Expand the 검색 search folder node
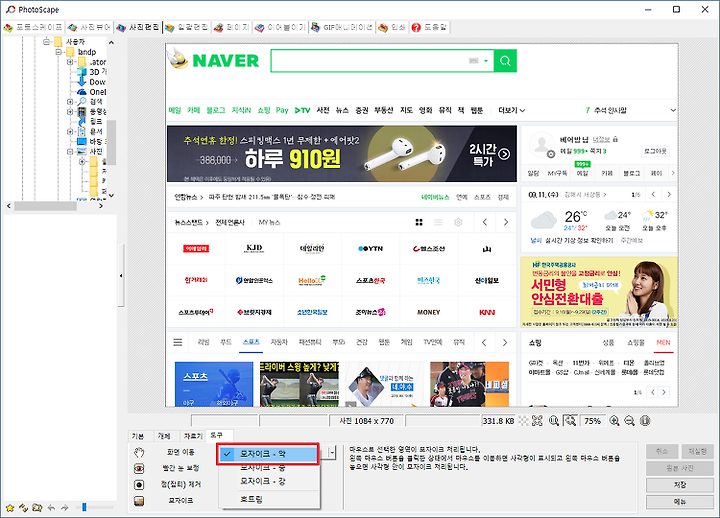720x518 pixels. [70, 102]
